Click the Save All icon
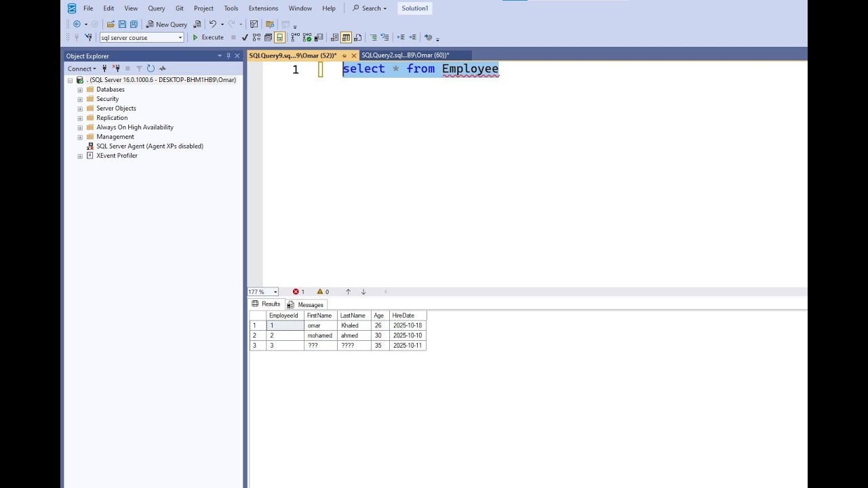The image size is (868, 488). (134, 24)
